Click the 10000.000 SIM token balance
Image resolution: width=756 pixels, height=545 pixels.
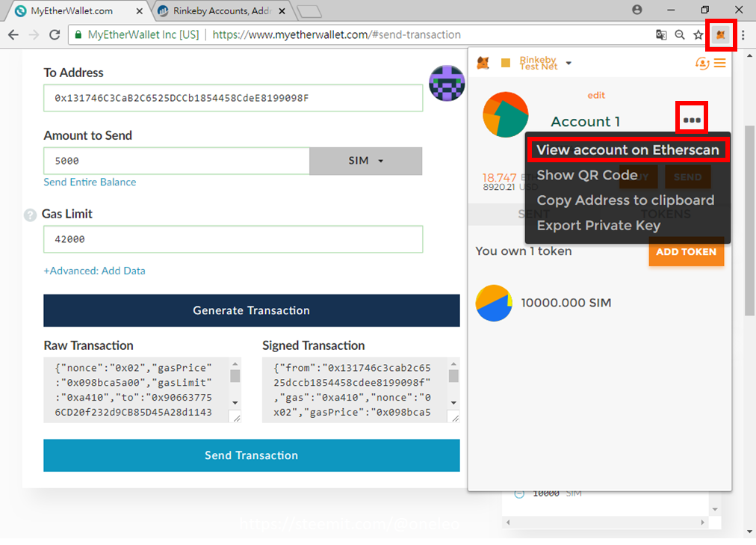pyautogui.click(x=566, y=303)
